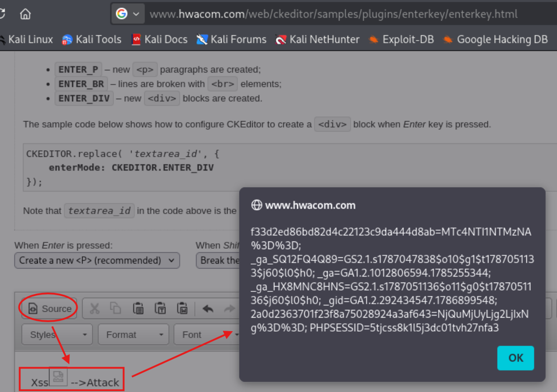Open the Kali Docs bookmark
Screen dimensions: 557x392
tap(159, 40)
